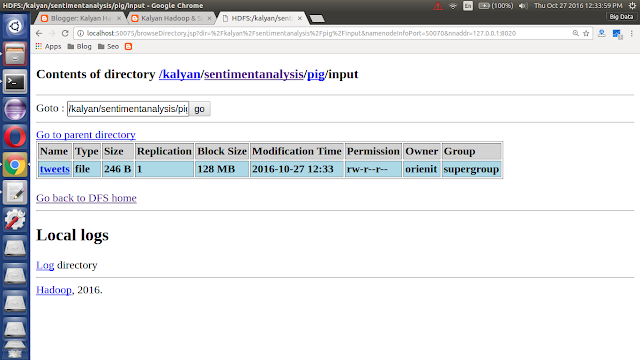Screen dimensions: 640x360
Task: Open battery status indicator
Action: [x=496, y=6]
